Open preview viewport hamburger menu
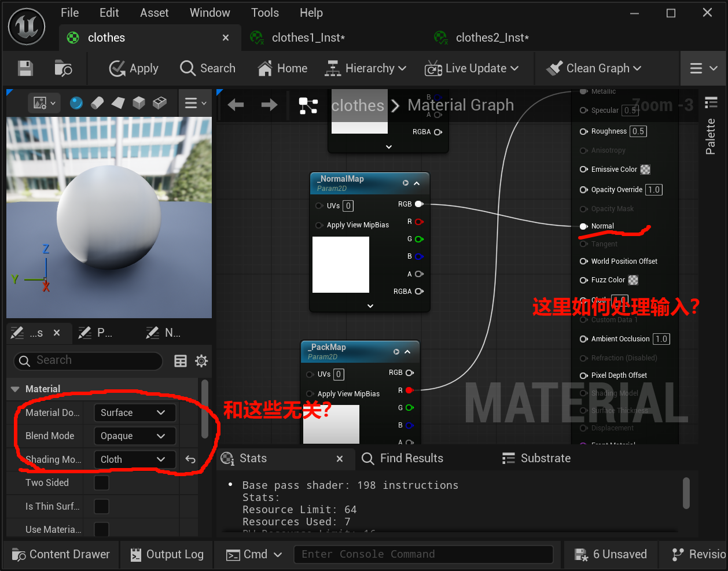728x571 pixels. pyautogui.click(x=195, y=103)
